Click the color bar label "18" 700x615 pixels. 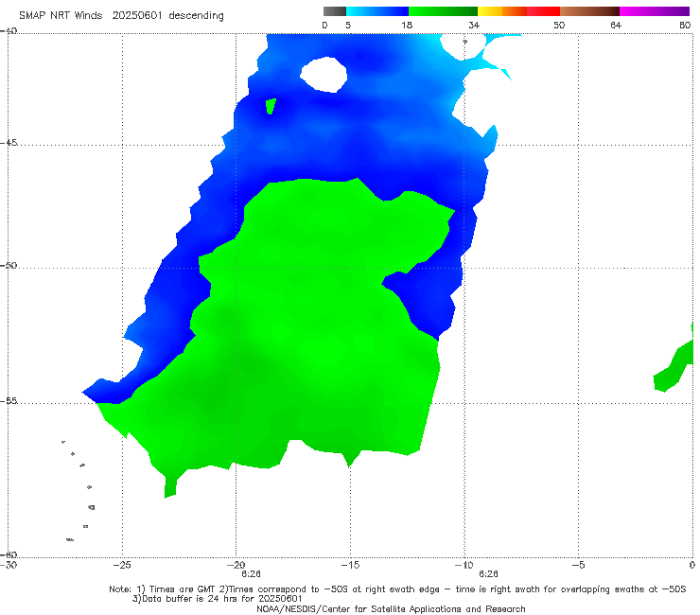pos(407,25)
